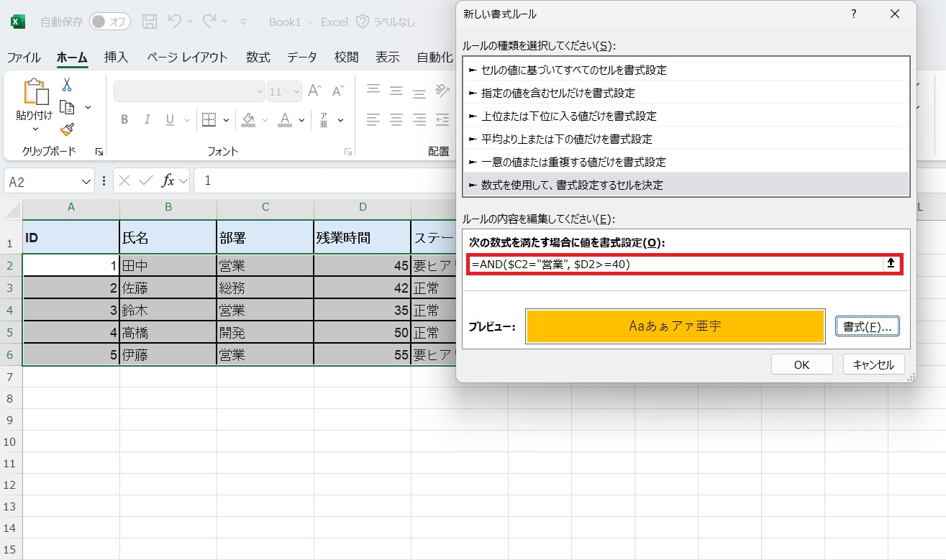Click the 書式(F)... button
Viewport: 946px width, 560px height.
(x=867, y=326)
